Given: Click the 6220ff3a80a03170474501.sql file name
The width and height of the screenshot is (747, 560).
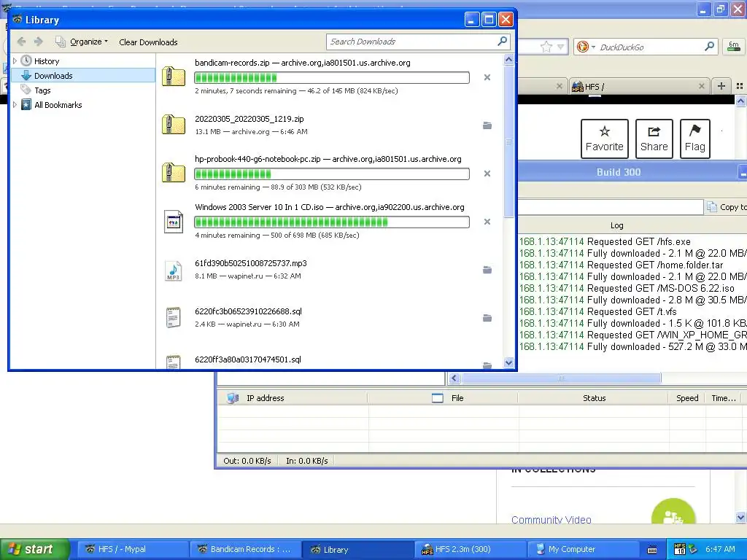Looking at the screenshot, I should (x=248, y=359).
